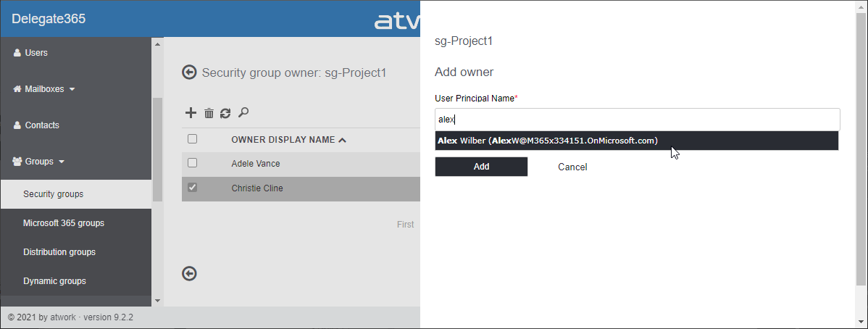Viewport: 868px width, 329px height.
Task: Open Microsoft 365 groups
Action: click(x=64, y=223)
